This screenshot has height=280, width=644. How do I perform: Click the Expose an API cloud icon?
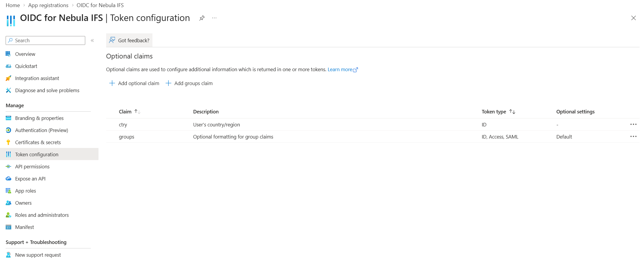tap(8, 179)
